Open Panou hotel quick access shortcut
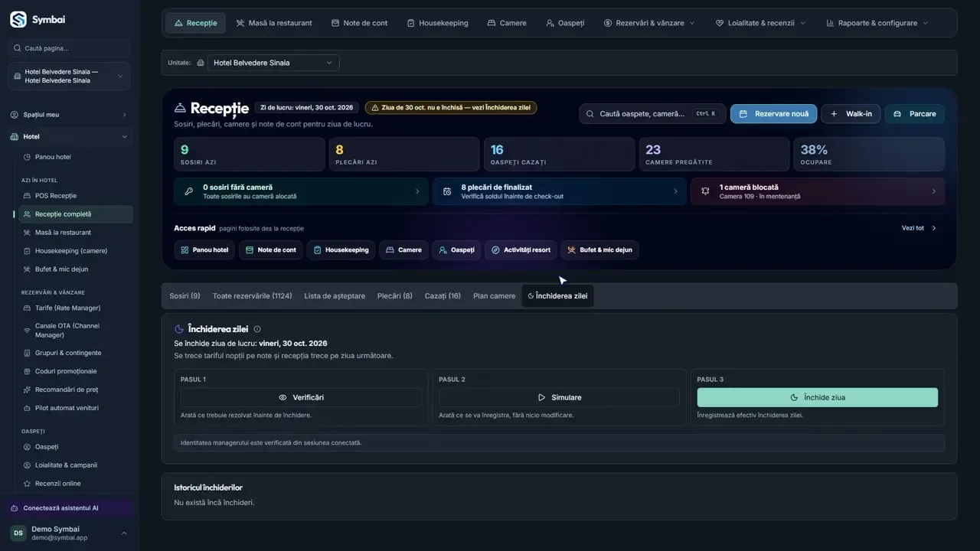 (x=204, y=250)
